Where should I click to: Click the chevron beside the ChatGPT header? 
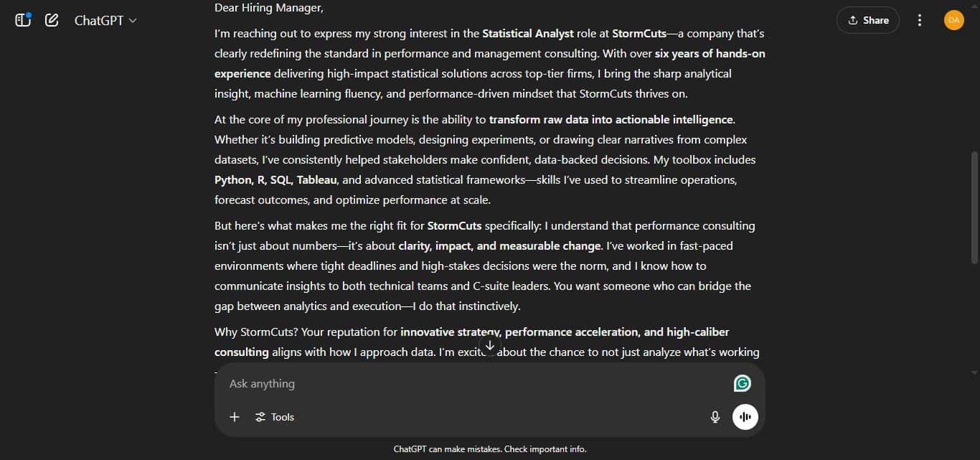[x=133, y=21]
